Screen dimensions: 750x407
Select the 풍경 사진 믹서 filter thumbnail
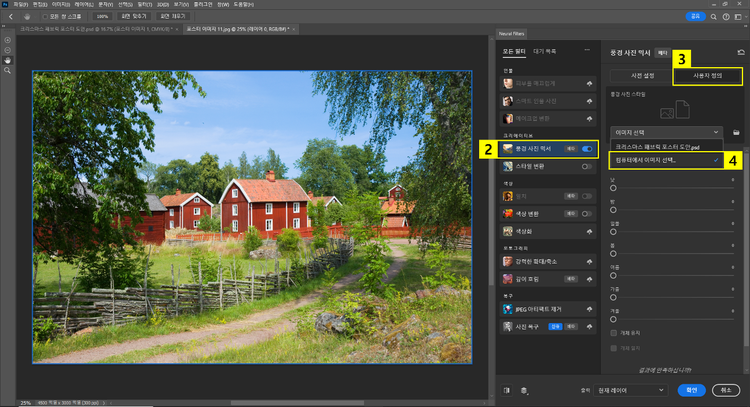[x=507, y=149]
